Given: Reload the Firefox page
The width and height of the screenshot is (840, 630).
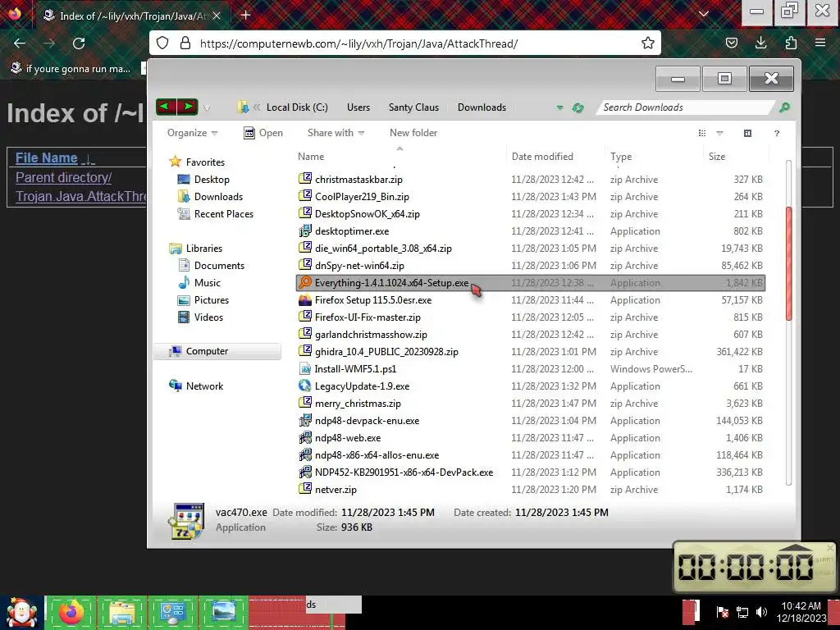Looking at the screenshot, I should (x=79, y=43).
